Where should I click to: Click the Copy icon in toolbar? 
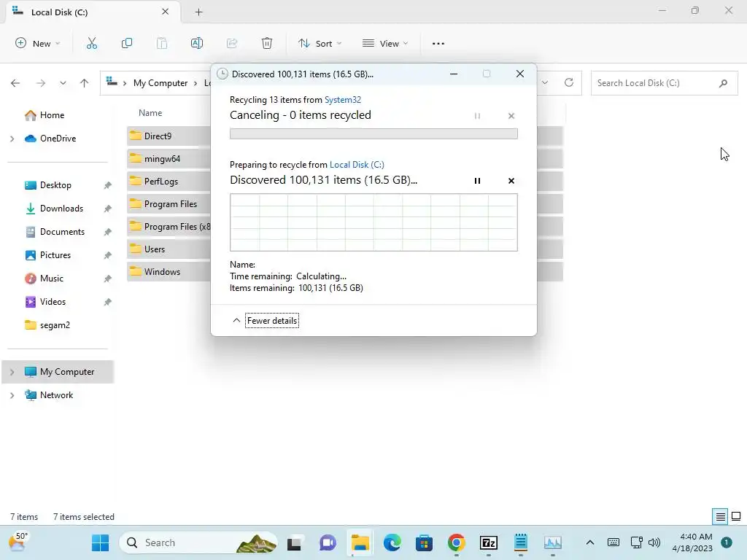tap(127, 43)
